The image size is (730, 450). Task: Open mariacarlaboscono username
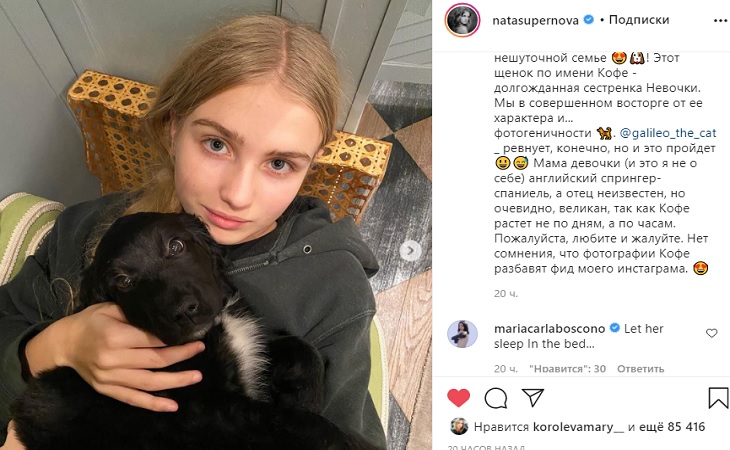point(549,329)
